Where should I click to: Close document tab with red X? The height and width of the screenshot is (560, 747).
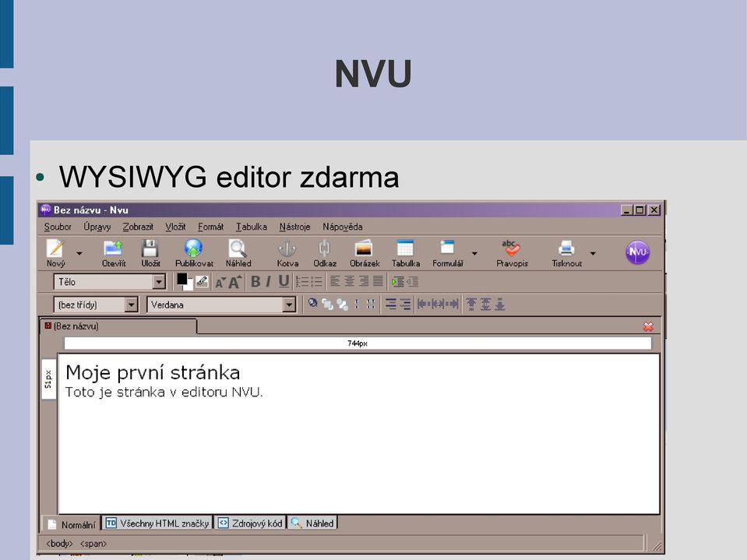point(648,326)
